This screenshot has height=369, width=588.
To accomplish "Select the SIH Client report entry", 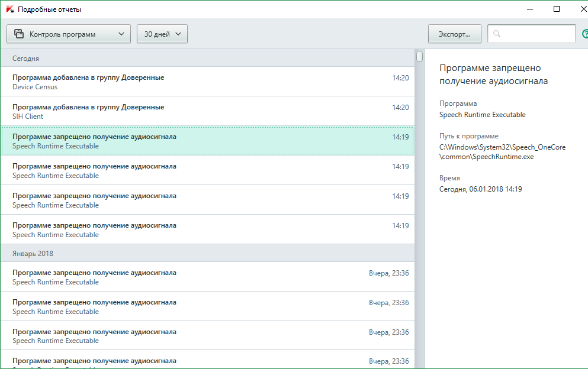I will tap(207, 111).
